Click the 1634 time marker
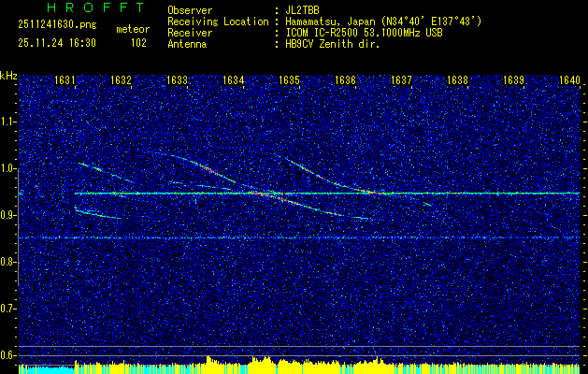 [x=234, y=80]
